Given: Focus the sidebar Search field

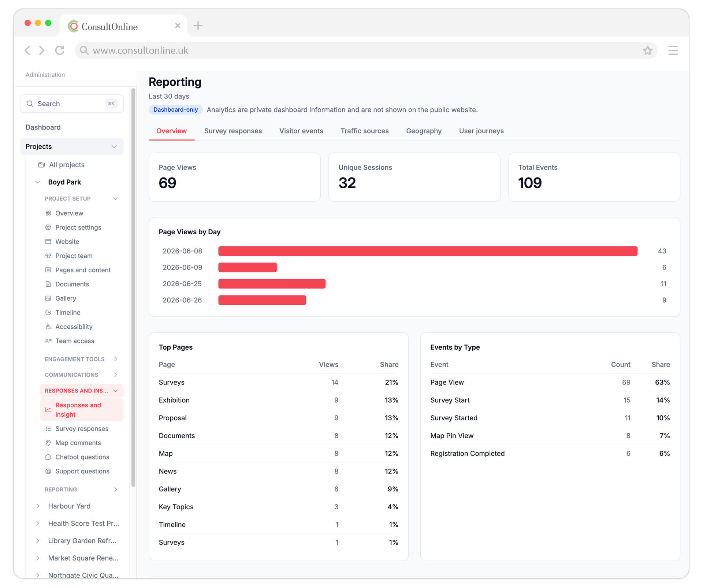Looking at the screenshot, I should 72,104.
